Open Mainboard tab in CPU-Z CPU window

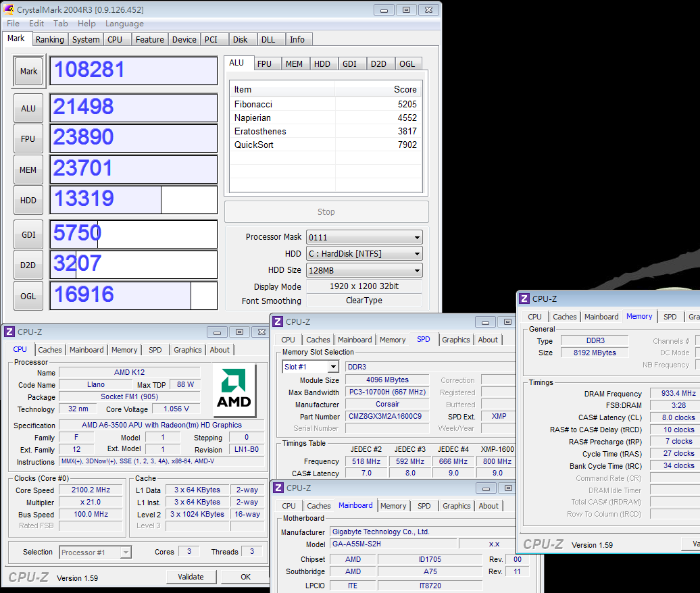click(x=86, y=350)
